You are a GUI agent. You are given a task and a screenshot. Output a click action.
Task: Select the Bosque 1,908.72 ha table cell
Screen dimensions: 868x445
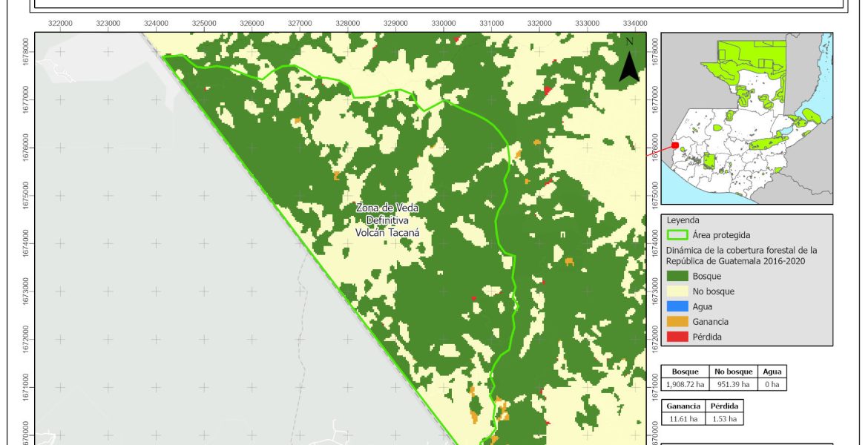point(685,384)
